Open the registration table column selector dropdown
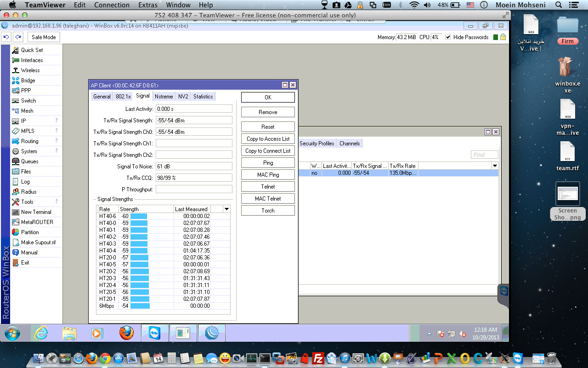Viewport: 588px width, 368px height. tap(494, 166)
